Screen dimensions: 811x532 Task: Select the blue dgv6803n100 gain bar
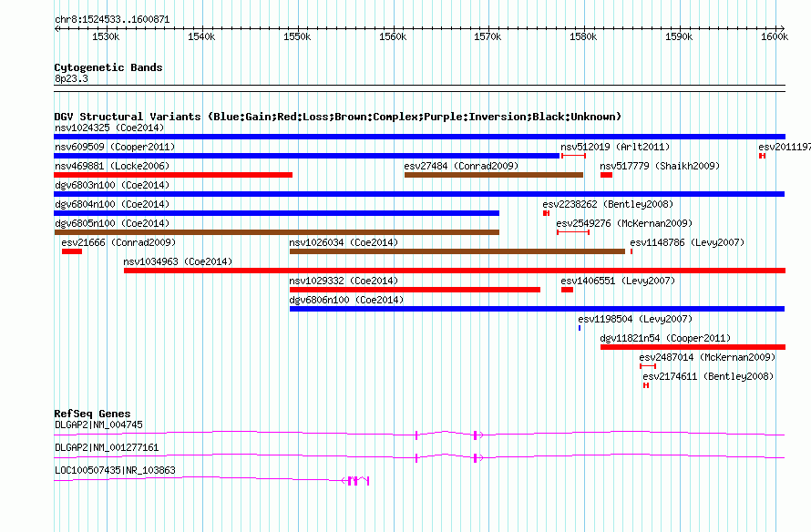tap(419, 194)
